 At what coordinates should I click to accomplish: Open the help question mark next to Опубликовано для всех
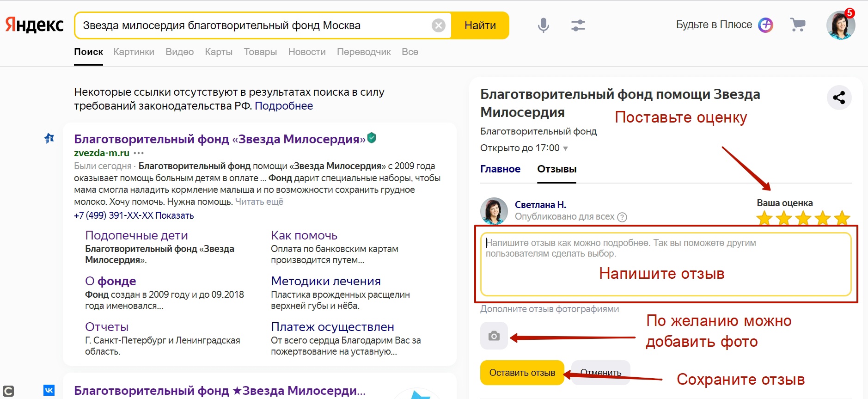pos(622,217)
